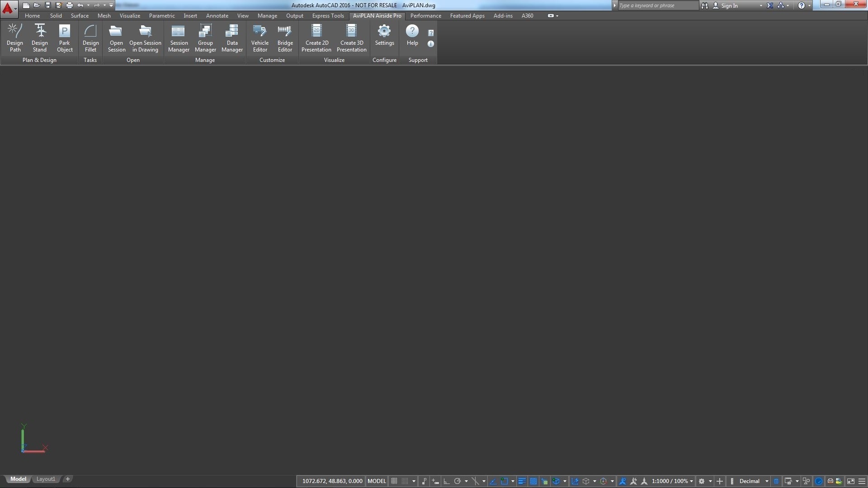This screenshot has width=868, height=488.
Task: Click the keyword search input field
Action: (657, 5)
